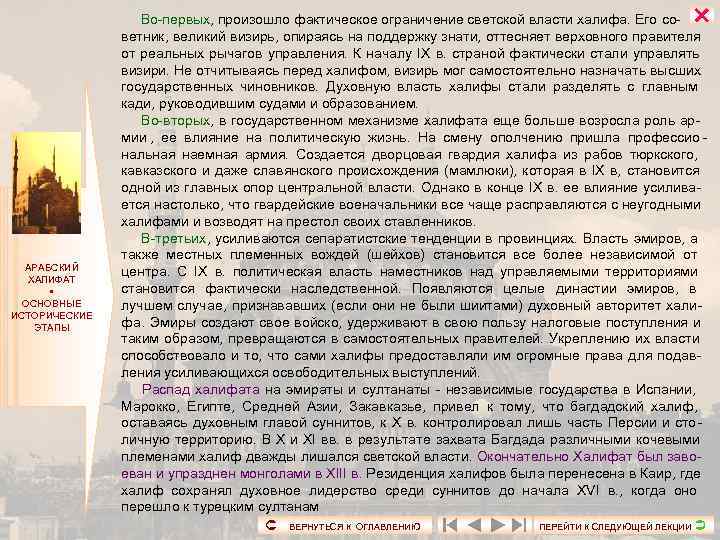Click the word 'шейхов' in parentheses
This screenshot has width=720, height=540.
pos(396,255)
